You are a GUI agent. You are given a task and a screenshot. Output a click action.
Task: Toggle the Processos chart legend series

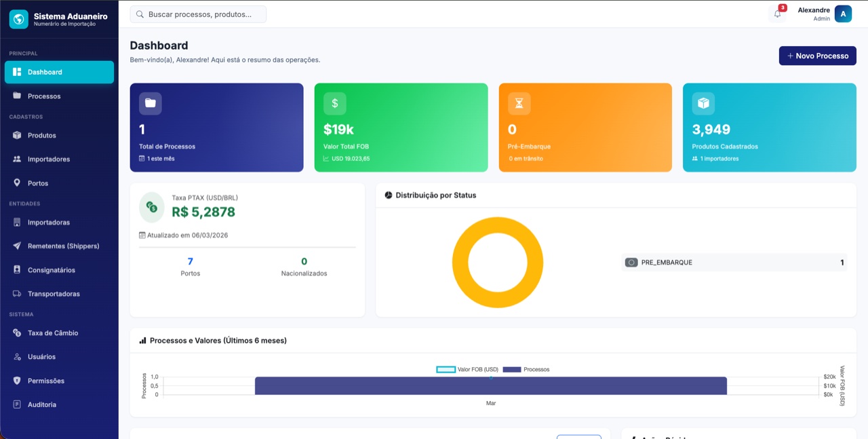[x=526, y=370]
